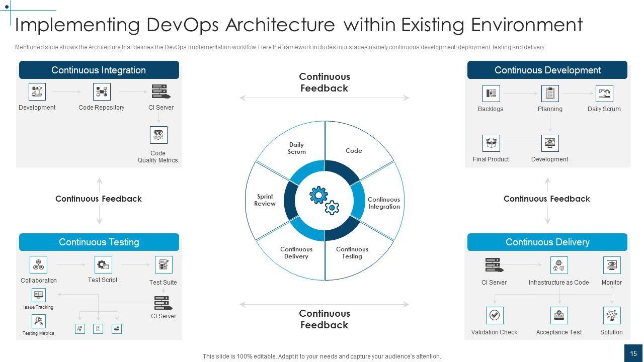644x362 pixels.
Task: Click the Daily Scrum segment of the wheel
Action: pyautogui.click(x=296, y=148)
